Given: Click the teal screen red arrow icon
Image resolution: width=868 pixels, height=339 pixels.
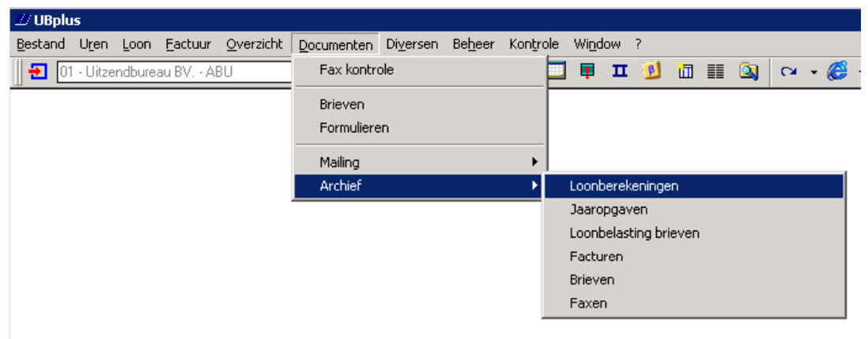Looking at the screenshot, I should tap(587, 72).
